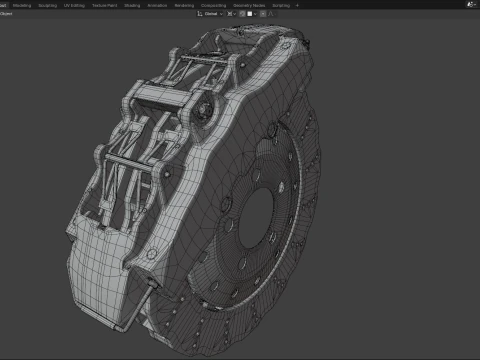Screen dimensions: 480x360
Task: Click the scene selector icon at top right
Action: click(x=471, y=5)
